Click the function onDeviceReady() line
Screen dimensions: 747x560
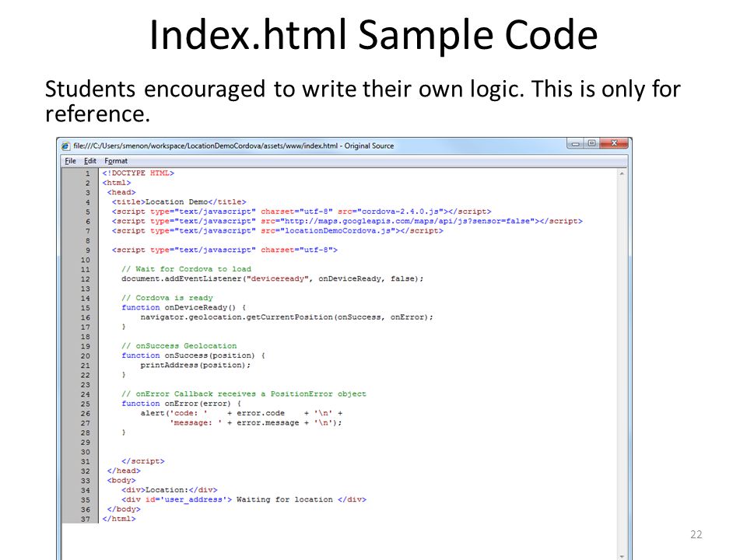pyautogui.click(x=184, y=308)
